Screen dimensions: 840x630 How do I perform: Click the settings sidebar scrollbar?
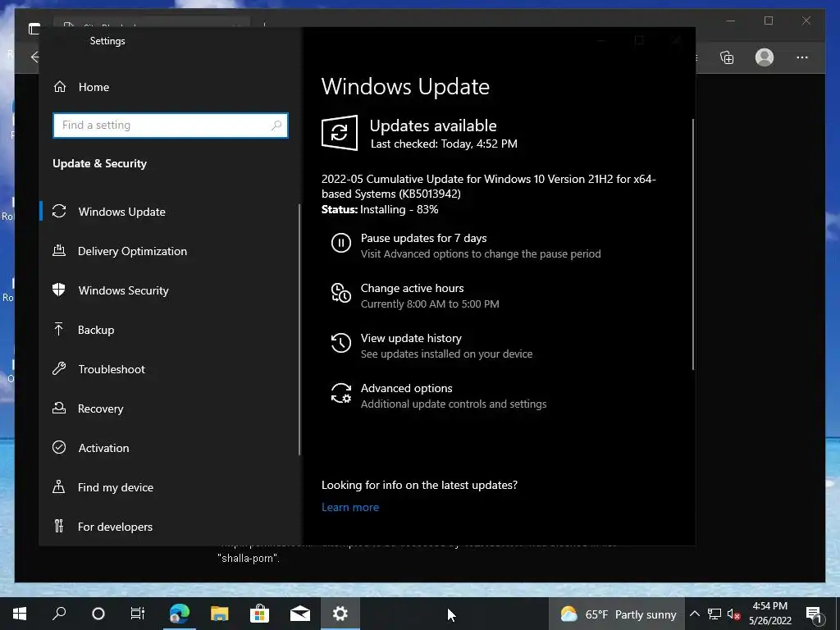tap(299, 330)
